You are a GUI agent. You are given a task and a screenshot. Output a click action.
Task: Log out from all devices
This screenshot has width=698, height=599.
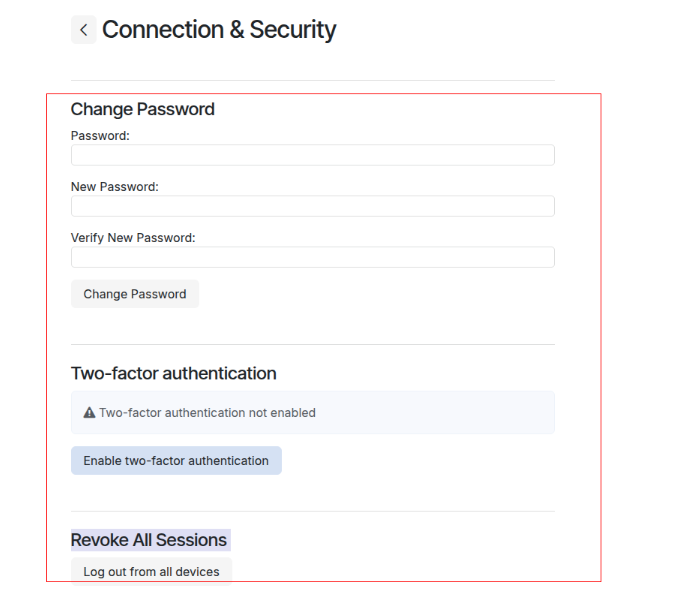pos(151,572)
